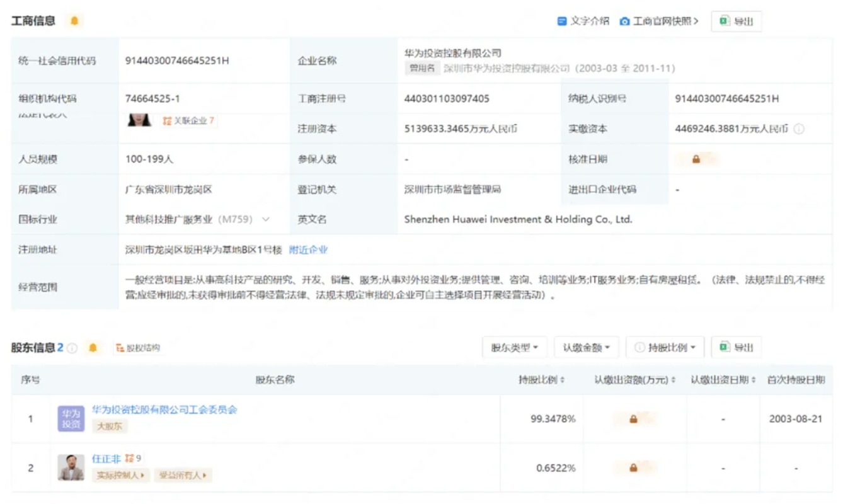Viewport: 843px width, 504px height.
Task: Open 工商官网快照 snapshot link
Action: [x=659, y=21]
